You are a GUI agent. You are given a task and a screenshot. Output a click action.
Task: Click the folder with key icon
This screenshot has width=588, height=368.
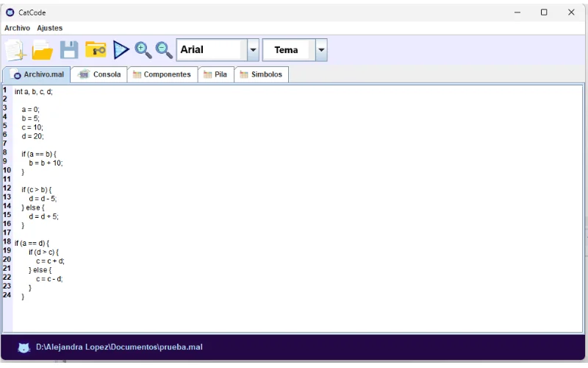click(x=96, y=50)
